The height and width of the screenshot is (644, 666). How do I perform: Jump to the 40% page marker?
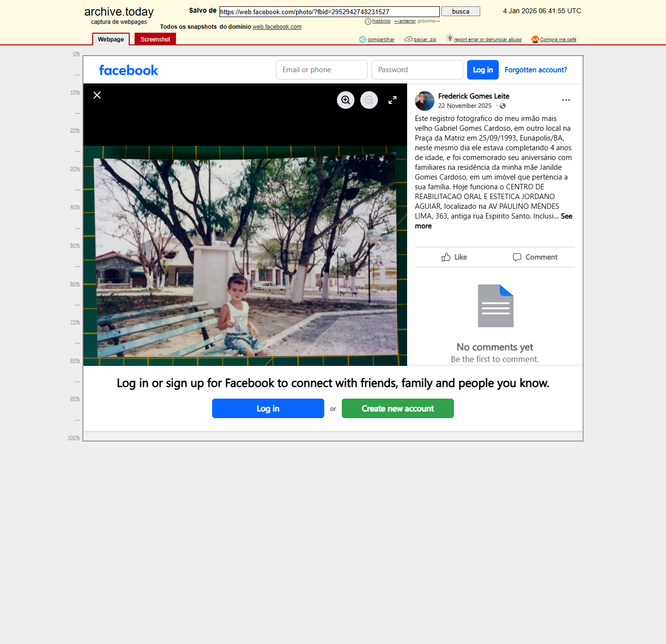coord(75,207)
